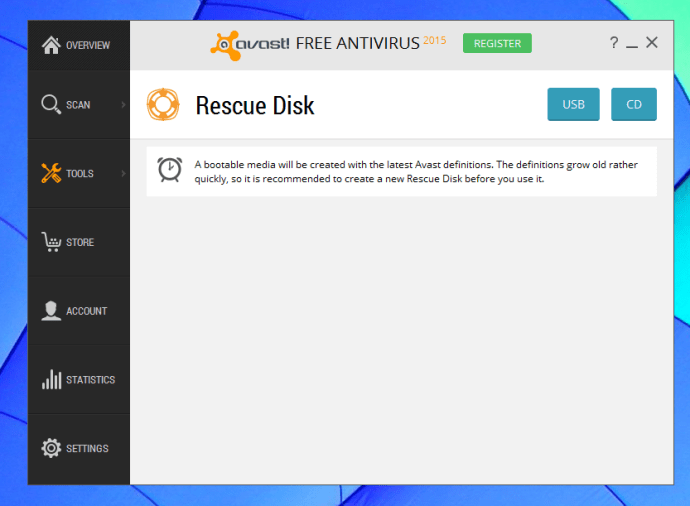Click the Settings gear icon

[x=51, y=448]
